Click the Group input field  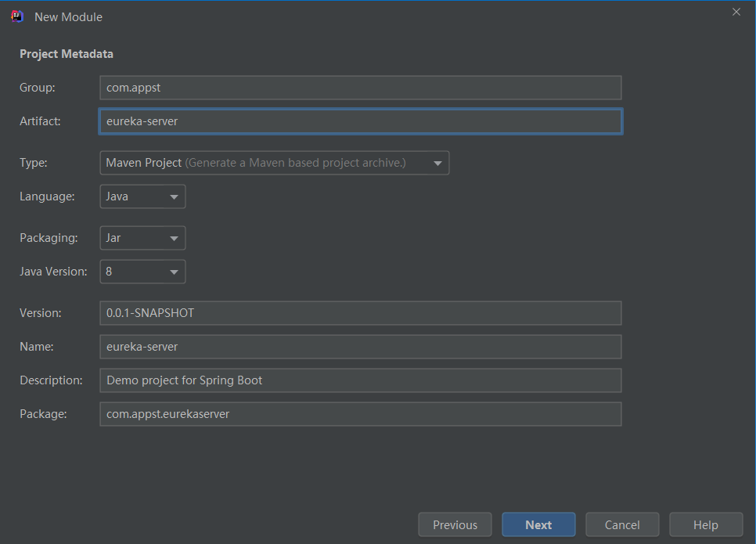pyautogui.click(x=361, y=88)
